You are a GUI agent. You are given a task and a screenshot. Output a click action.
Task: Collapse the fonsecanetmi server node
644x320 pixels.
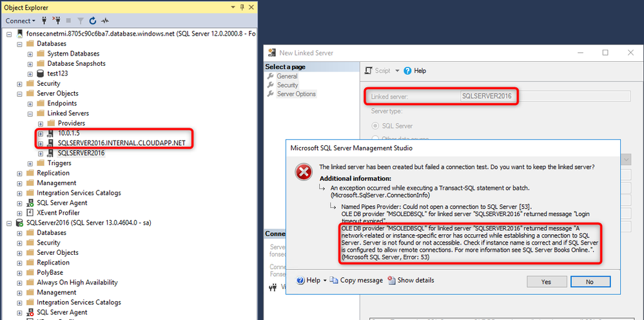[x=9, y=34]
